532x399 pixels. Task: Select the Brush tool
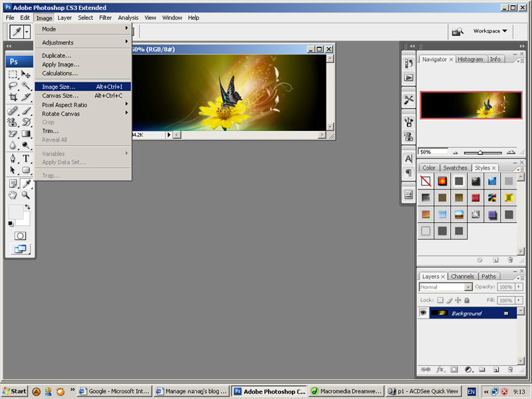26,110
